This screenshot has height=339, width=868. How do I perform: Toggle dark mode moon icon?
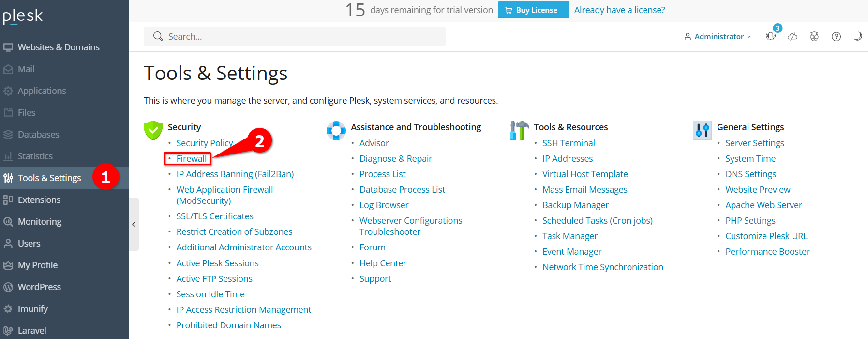coord(858,36)
